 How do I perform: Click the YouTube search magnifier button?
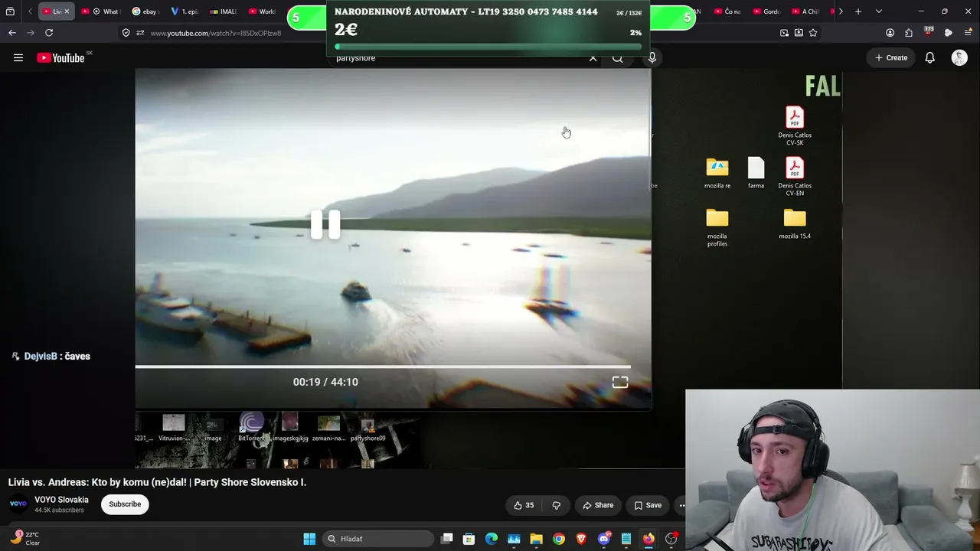(617, 58)
